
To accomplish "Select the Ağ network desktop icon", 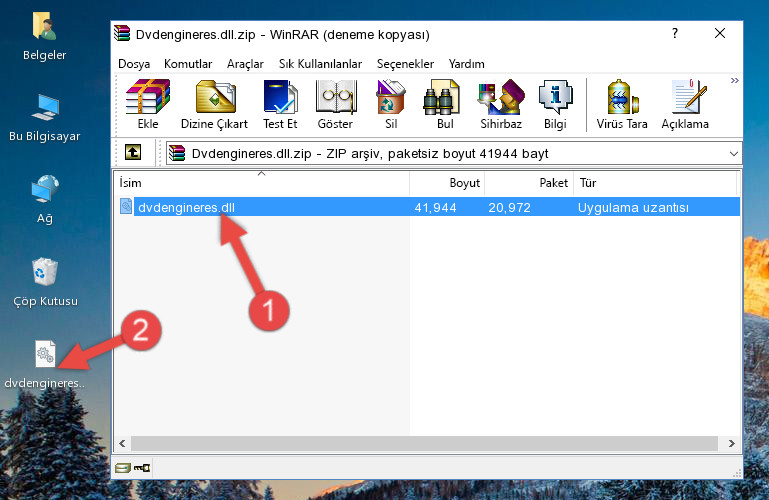I will 45,200.
